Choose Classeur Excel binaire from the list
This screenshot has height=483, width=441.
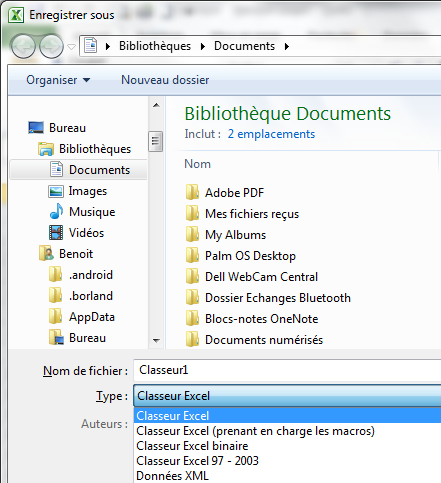(x=192, y=446)
